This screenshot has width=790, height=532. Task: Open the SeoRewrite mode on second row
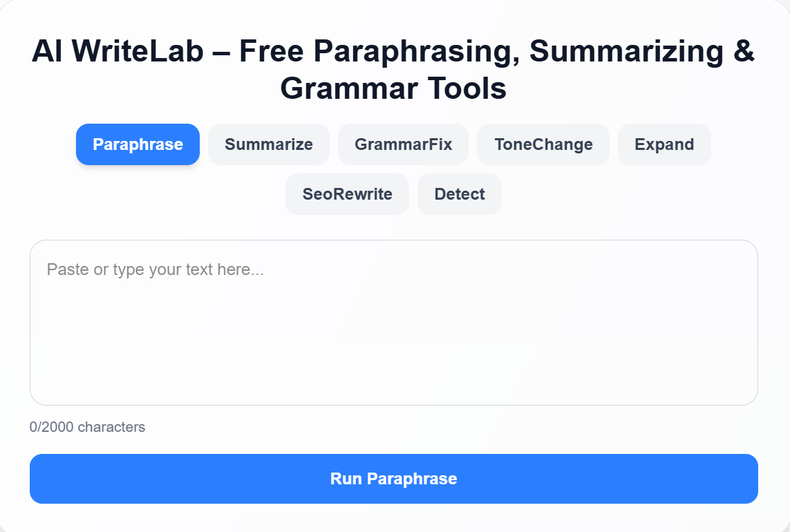[347, 194]
